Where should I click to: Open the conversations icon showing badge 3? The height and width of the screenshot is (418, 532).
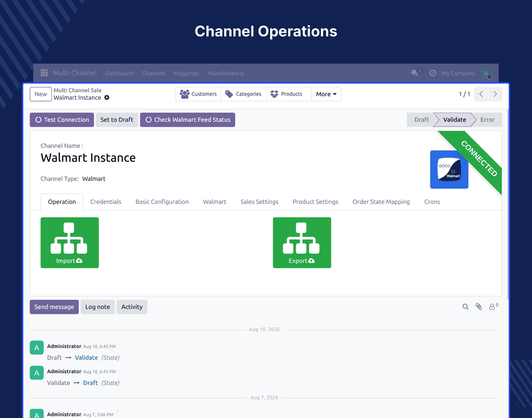pyautogui.click(x=416, y=72)
